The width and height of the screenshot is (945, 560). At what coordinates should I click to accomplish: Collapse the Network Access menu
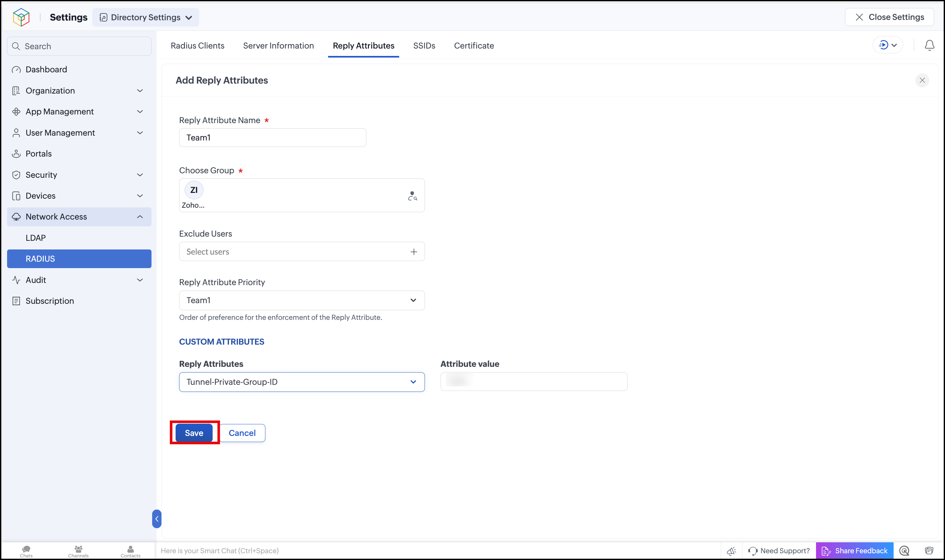[140, 217]
